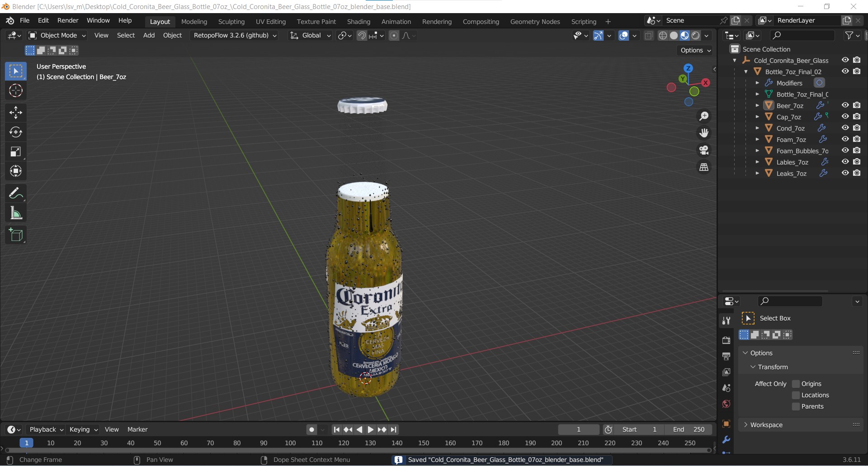Open the Render menu
This screenshot has height=466, width=868.
68,20
